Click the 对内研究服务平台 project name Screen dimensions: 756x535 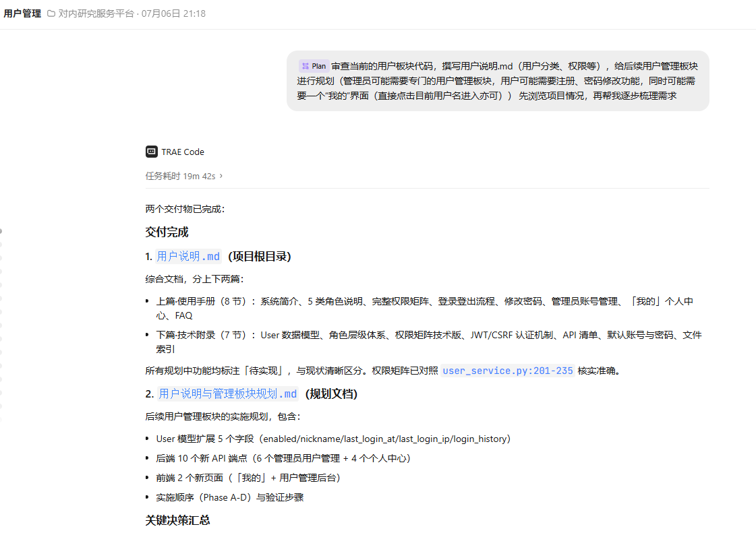[x=96, y=13]
